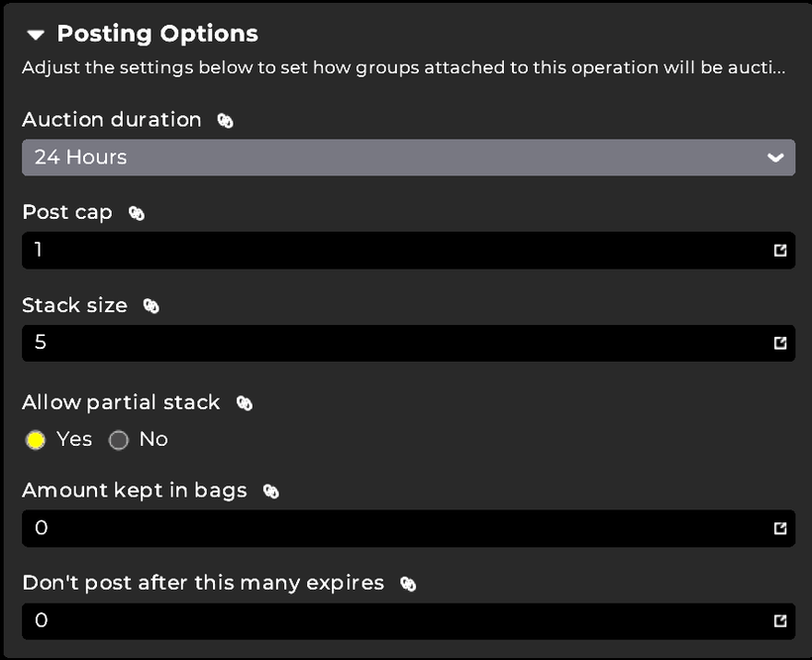The image size is (812, 660).
Task: Select No for Allow partial stack
Action: [119, 440]
